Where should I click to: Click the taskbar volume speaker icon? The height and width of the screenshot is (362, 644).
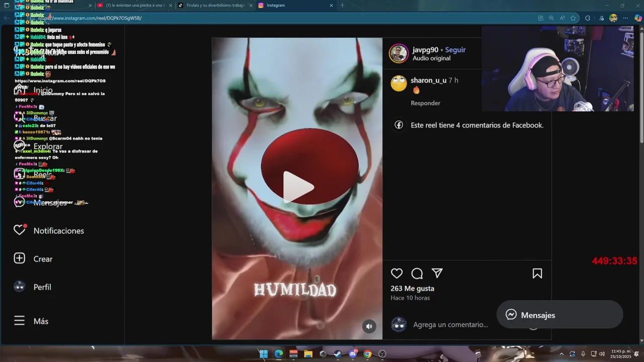[x=602, y=354]
